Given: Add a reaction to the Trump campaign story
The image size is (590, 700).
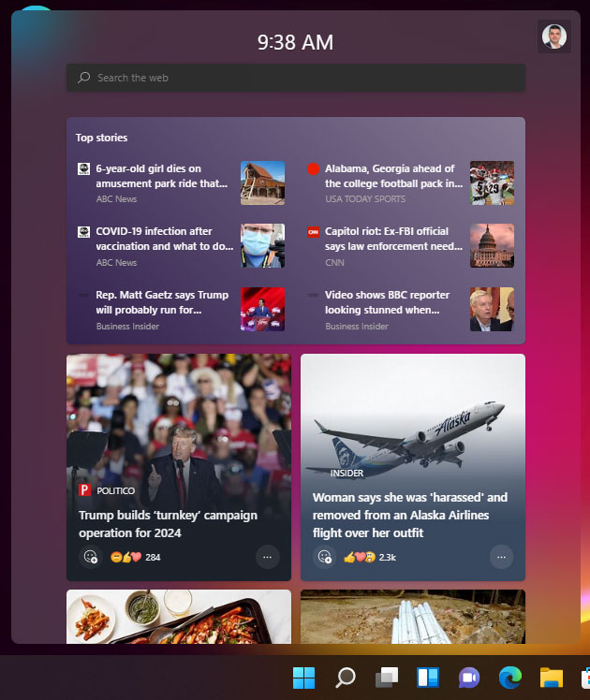Looking at the screenshot, I should coord(91,557).
